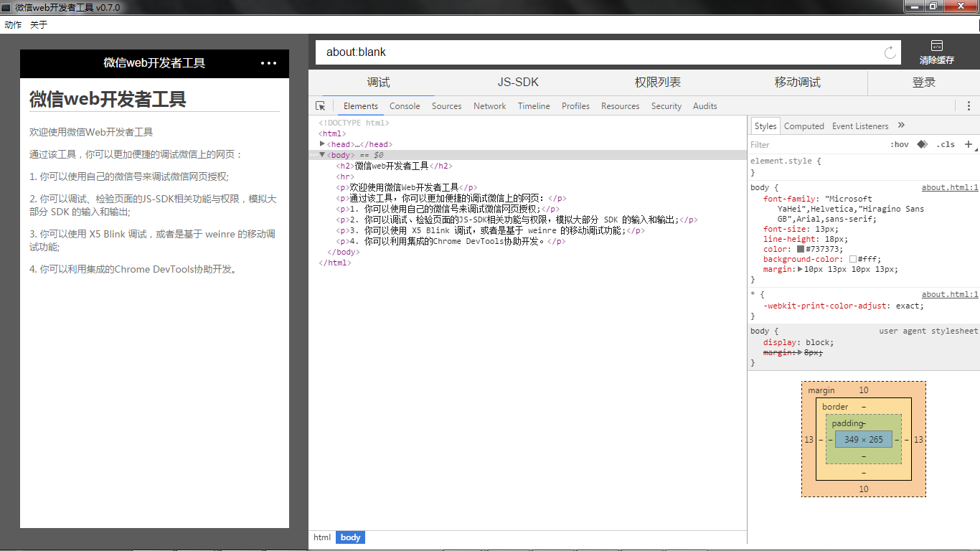This screenshot has height=551, width=980.
Task: Select the closing </html> tag line
Action: point(335,263)
